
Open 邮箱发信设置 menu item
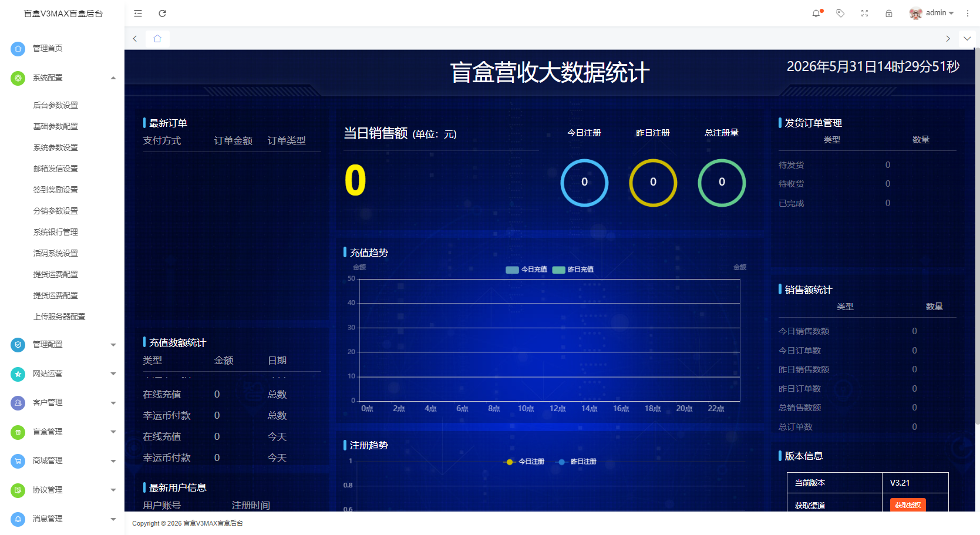[x=56, y=169]
